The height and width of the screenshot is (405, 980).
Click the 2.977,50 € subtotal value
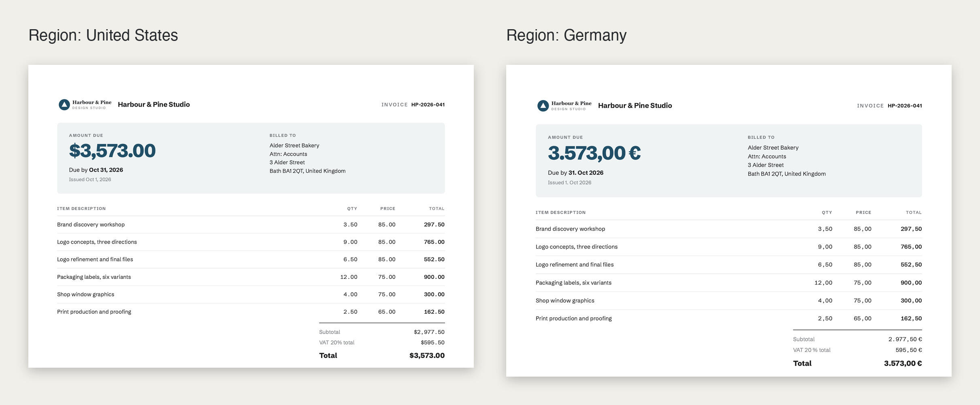click(905, 339)
